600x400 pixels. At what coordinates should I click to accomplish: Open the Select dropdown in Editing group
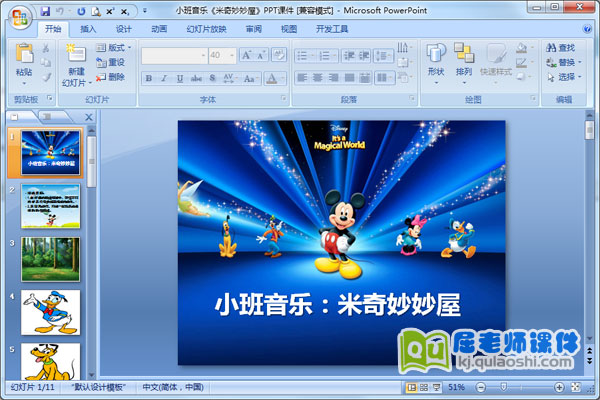click(563, 77)
